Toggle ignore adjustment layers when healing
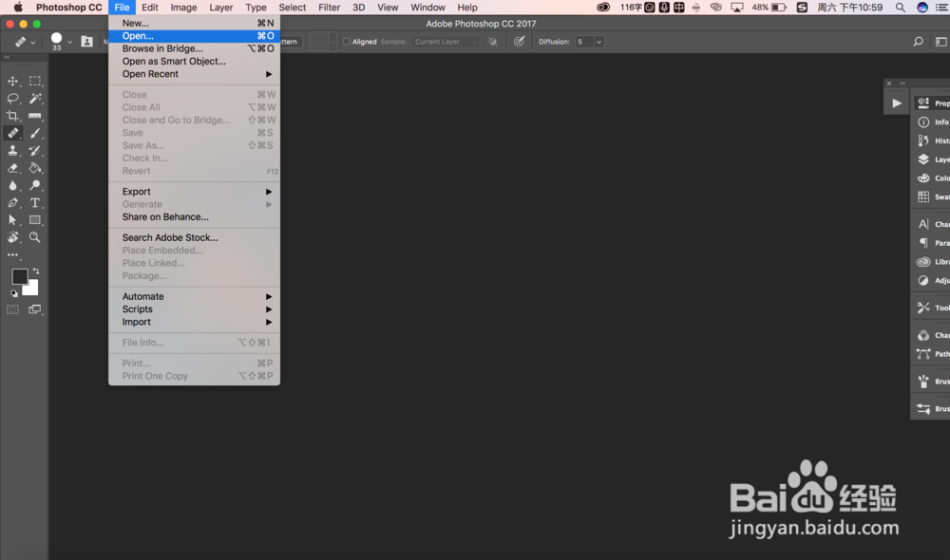The width and height of the screenshot is (950, 560). [492, 42]
